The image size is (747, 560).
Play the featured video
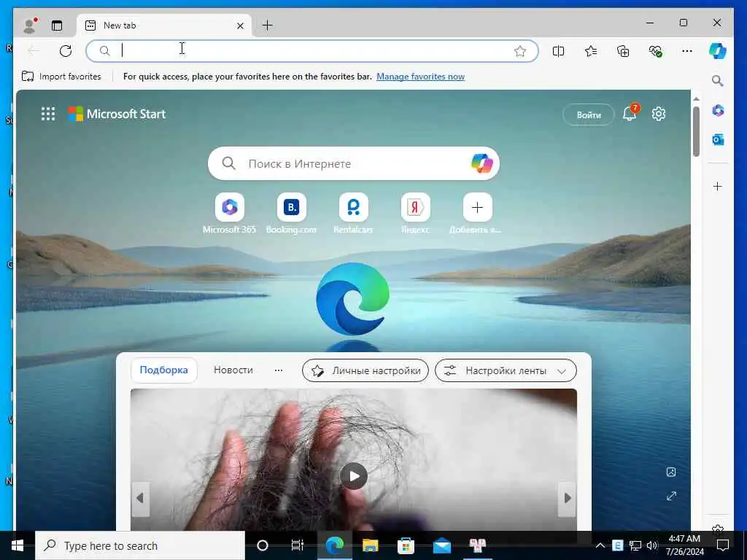click(x=354, y=476)
